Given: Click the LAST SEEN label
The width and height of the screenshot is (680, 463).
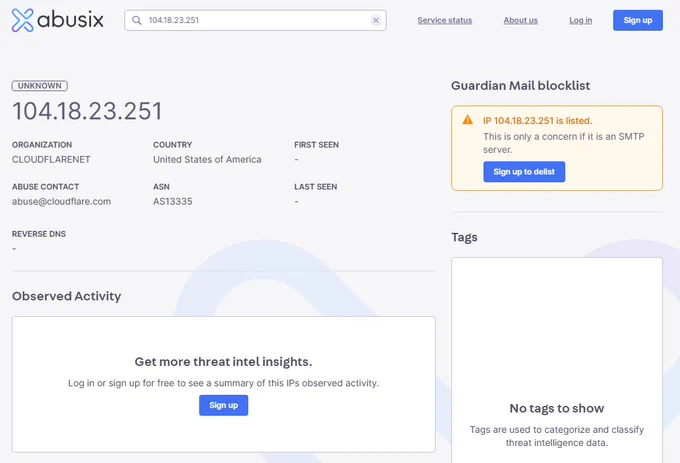Looking at the screenshot, I should coord(315,187).
